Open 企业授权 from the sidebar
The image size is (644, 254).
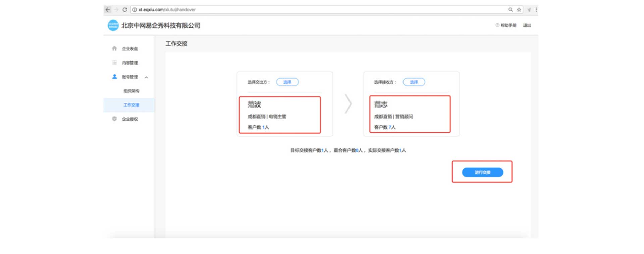[x=130, y=119]
